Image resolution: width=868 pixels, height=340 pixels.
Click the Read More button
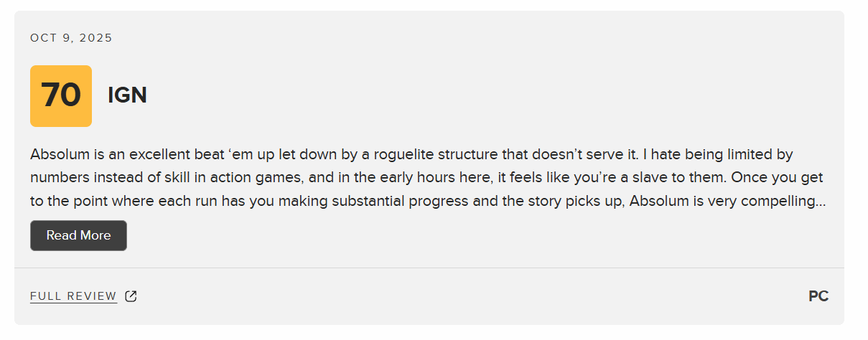[x=78, y=235]
